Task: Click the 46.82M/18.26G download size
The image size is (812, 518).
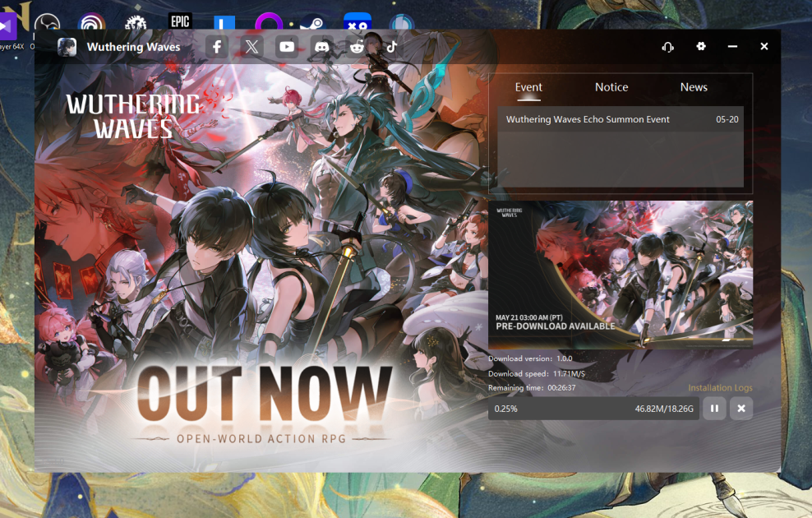Action: coord(664,409)
